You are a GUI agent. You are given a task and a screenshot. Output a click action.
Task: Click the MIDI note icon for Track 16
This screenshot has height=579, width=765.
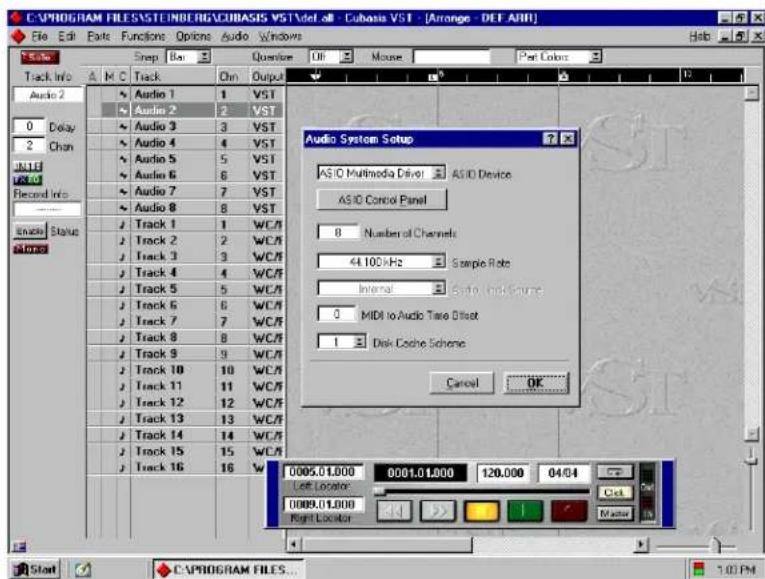[x=122, y=468]
